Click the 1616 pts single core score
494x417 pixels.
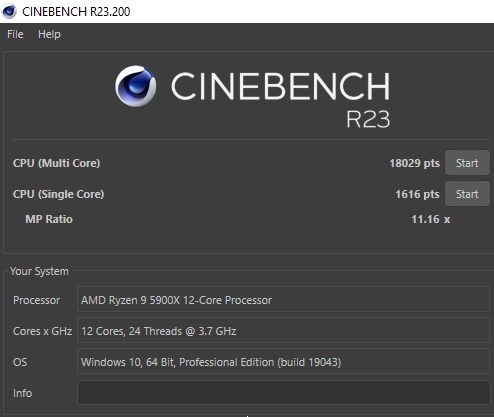click(x=417, y=194)
